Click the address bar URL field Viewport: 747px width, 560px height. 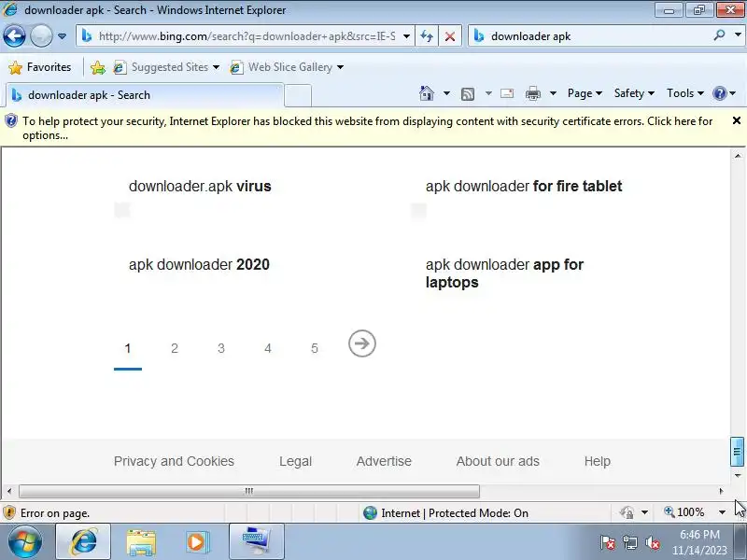point(247,36)
